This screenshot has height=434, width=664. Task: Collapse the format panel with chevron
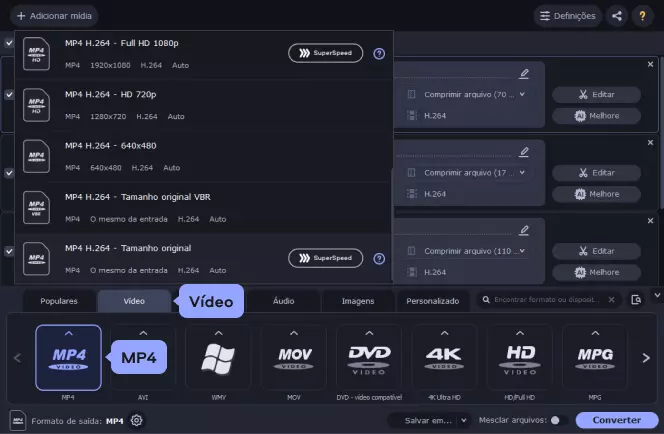coord(657,295)
